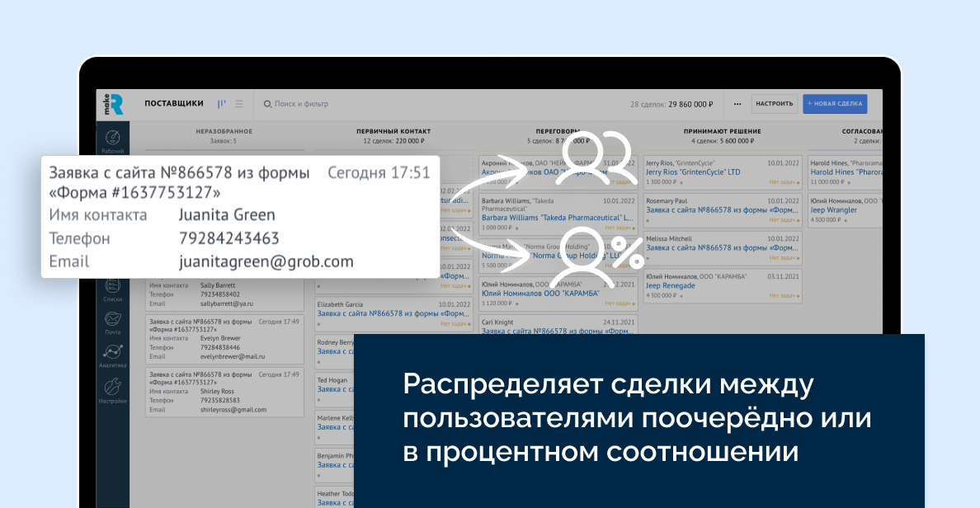Screen dimensions: 980x508
Task: Click the НАСТРОИТЬ button
Action: [x=775, y=104]
